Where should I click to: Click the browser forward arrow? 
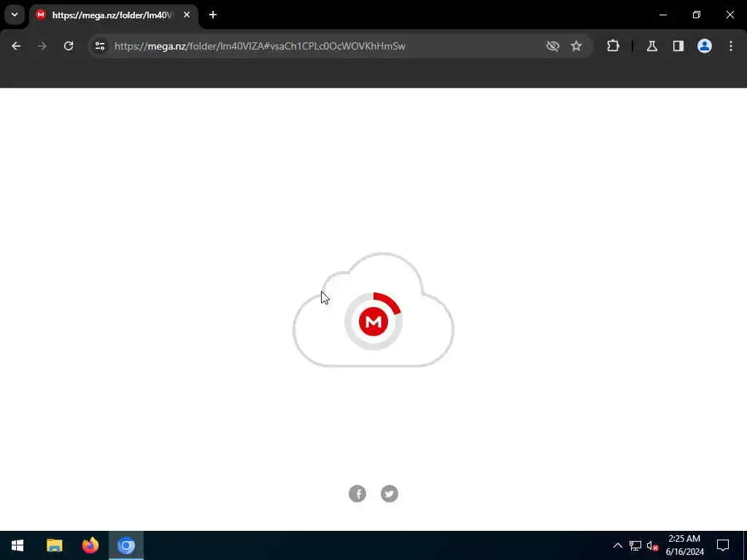pos(42,46)
